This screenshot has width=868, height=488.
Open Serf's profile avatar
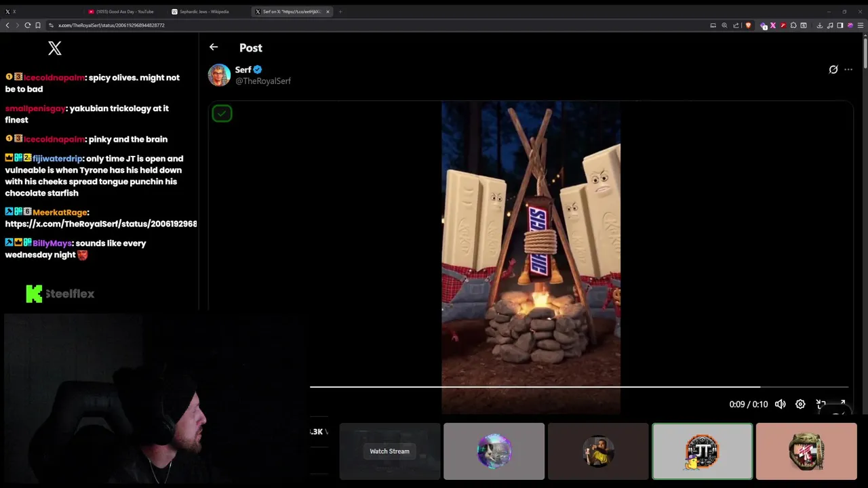tap(219, 75)
